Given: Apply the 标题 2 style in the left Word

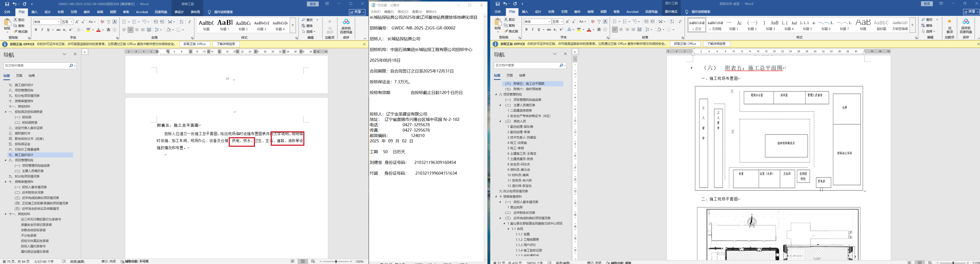Looking at the screenshot, I should [x=244, y=25].
